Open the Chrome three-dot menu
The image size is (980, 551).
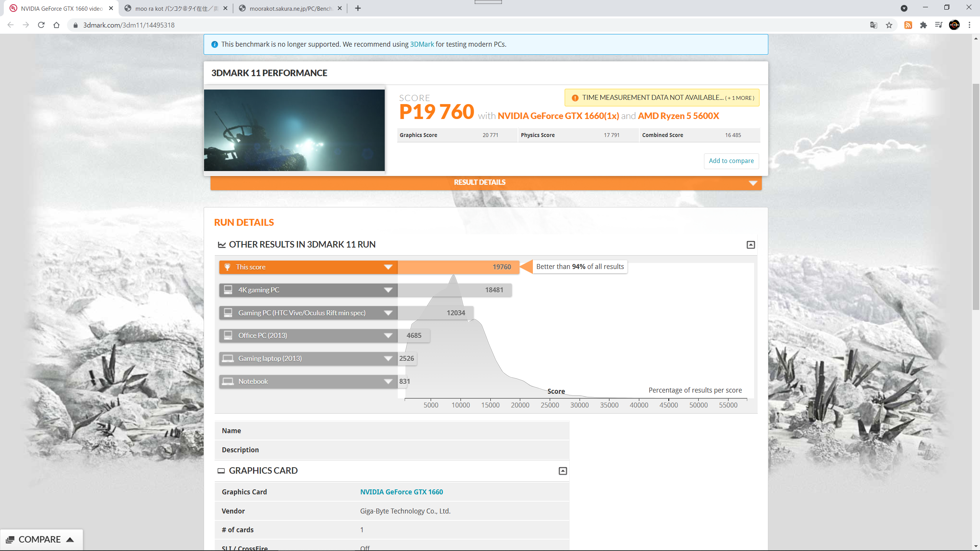click(970, 25)
